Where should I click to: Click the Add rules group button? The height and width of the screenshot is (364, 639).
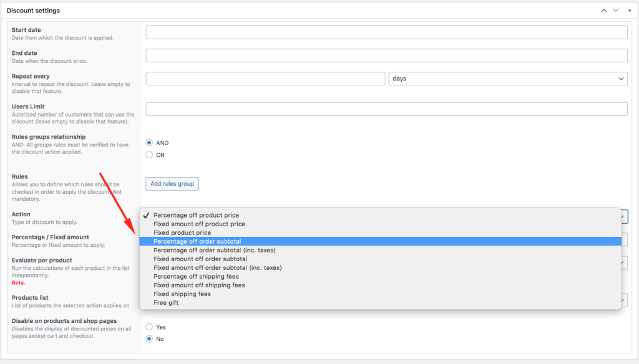point(172,183)
